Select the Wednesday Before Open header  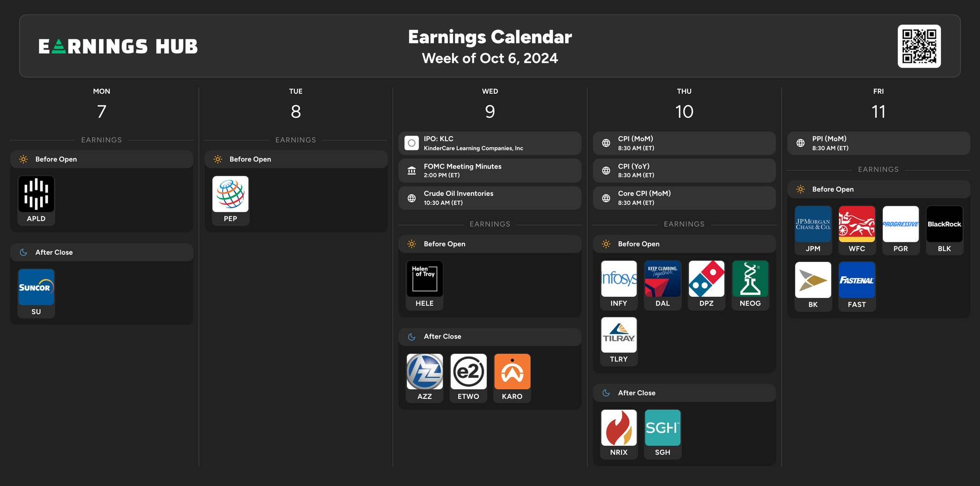click(x=490, y=244)
